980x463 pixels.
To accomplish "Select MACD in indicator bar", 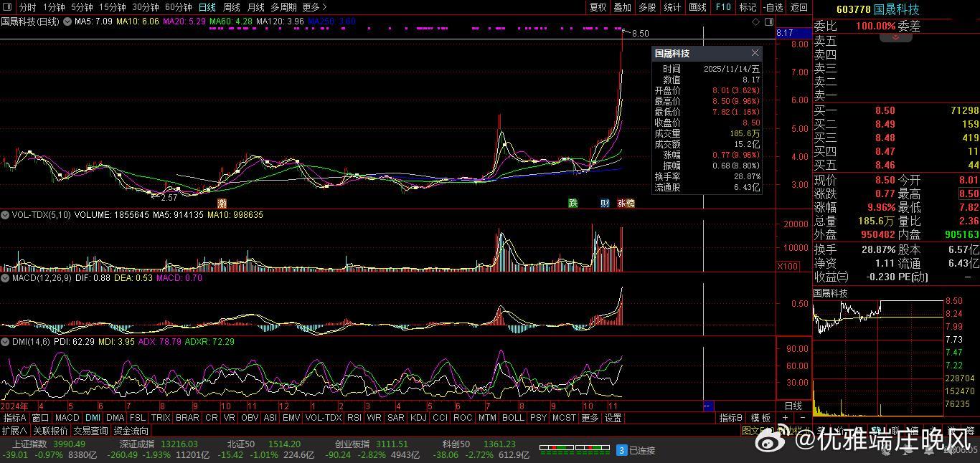I will 67,418.
